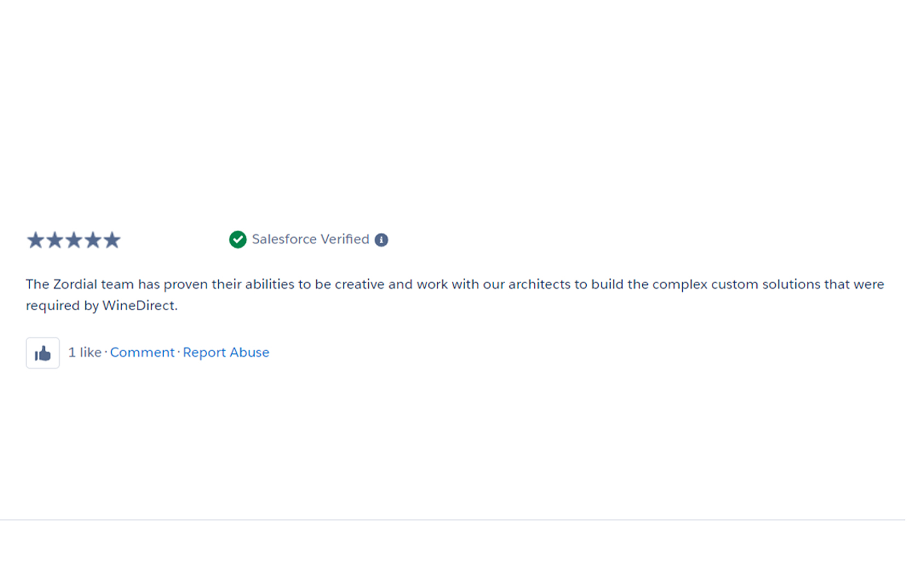The height and width of the screenshot is (588, 914).
Task: Select the Salesforce Verified label
Action: point(310,239)
